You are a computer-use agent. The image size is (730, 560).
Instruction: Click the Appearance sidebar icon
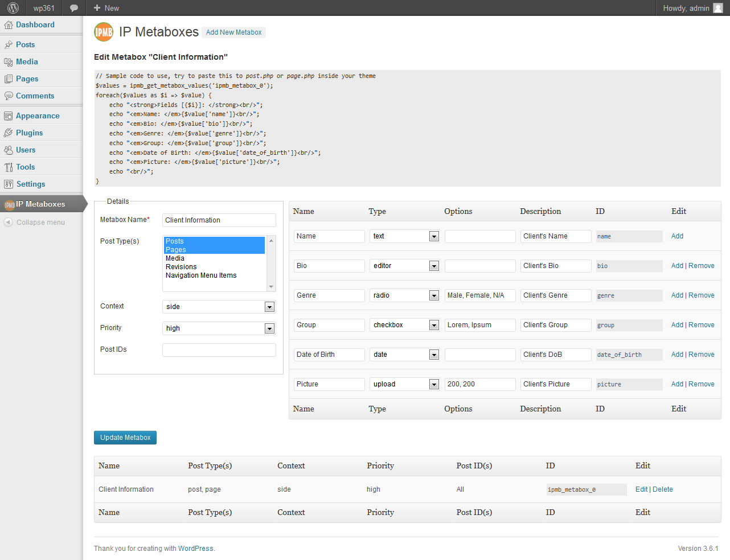point(9,116)
